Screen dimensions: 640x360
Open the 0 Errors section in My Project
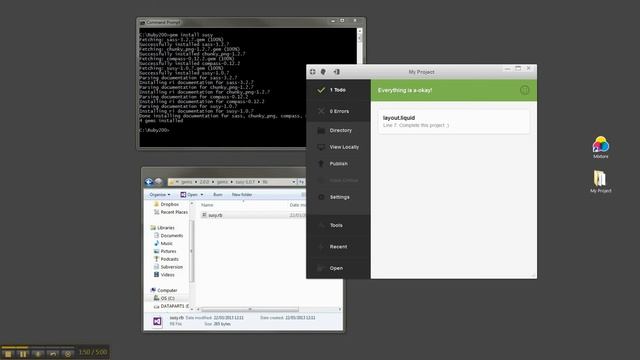pos(338,111)
